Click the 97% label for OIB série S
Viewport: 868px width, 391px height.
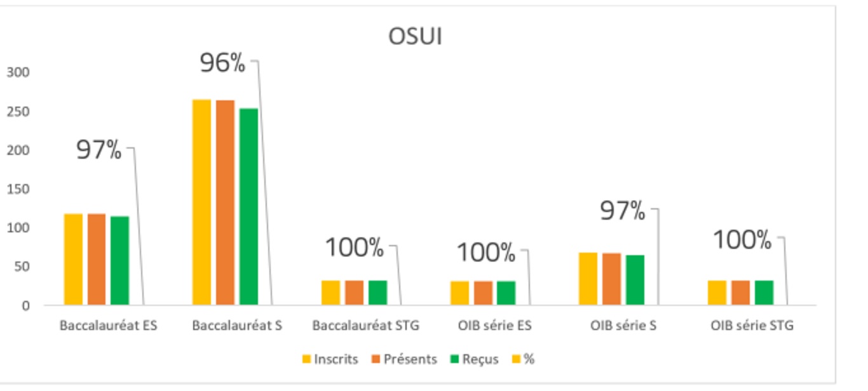pos(622,211)
